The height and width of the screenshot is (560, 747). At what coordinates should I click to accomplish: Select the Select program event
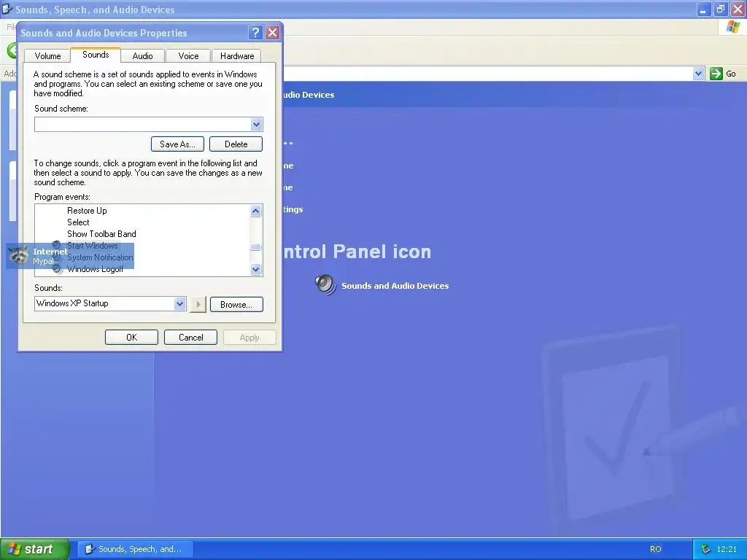78,222
